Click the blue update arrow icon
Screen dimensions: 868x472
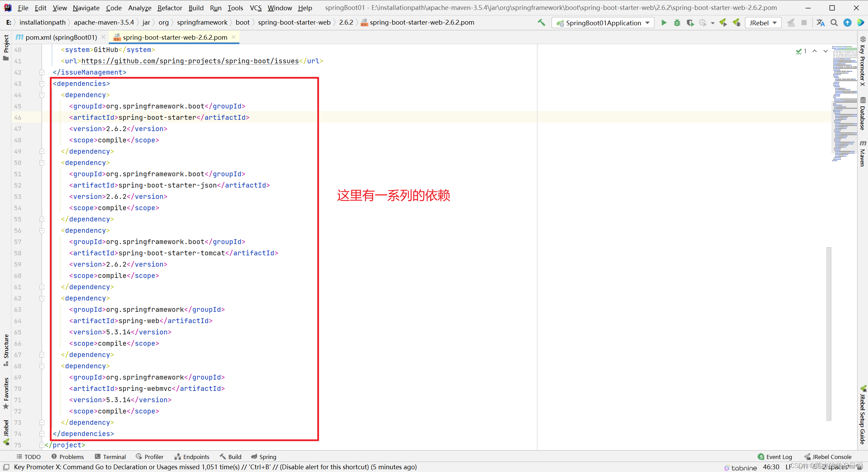tap(847, 23)
